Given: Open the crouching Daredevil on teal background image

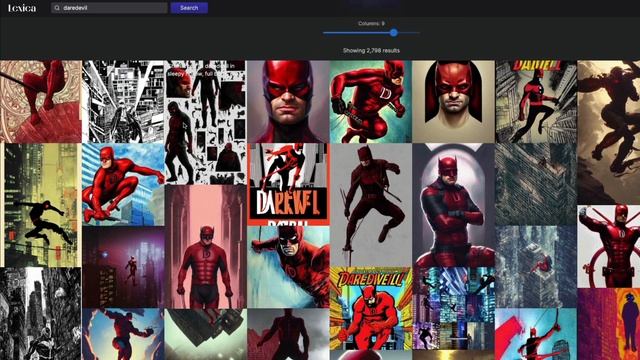Looking at the screenshot, I should point(371,102).
